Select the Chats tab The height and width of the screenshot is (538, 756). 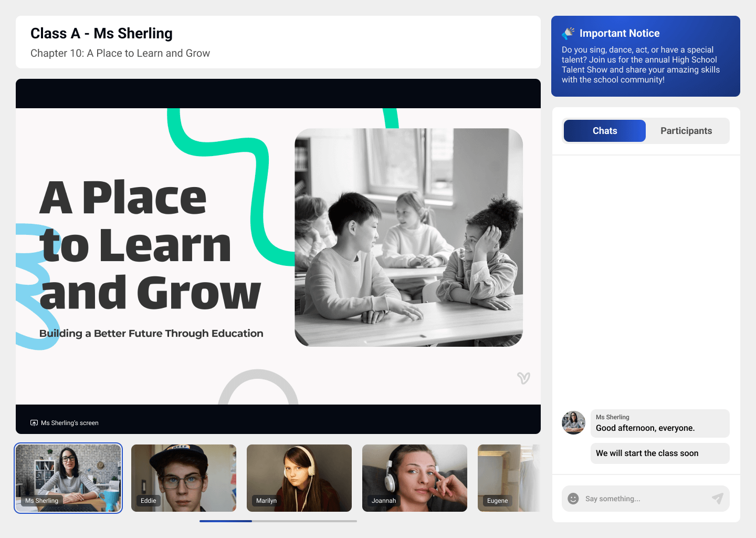604,131
